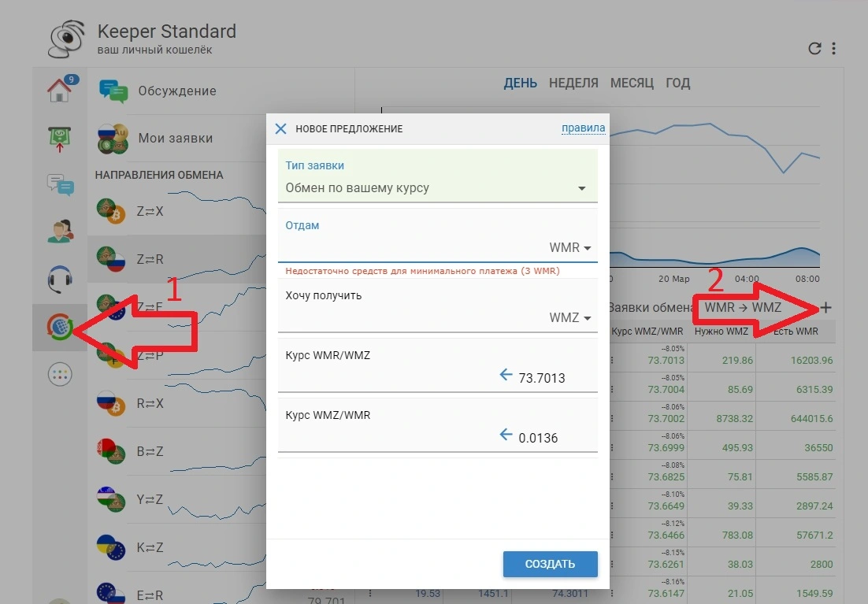Click the 219.86 cell in Нужно WMZ
868x604 pixels.
[737, 361]
